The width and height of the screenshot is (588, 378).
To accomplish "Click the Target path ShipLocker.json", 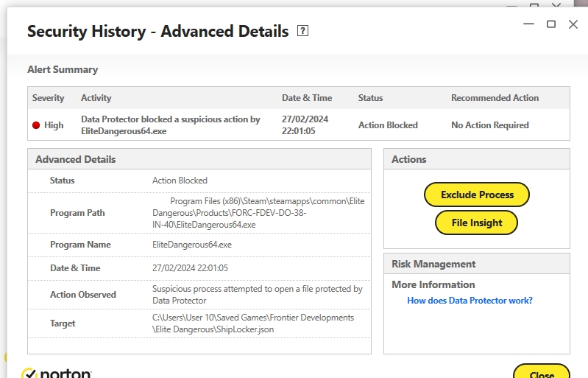I will click(253, 323).
